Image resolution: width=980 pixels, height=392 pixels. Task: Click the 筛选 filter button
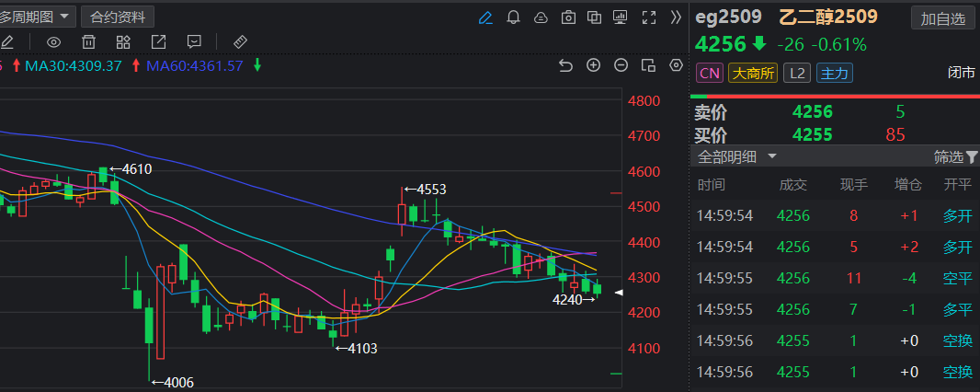[955, 156]
